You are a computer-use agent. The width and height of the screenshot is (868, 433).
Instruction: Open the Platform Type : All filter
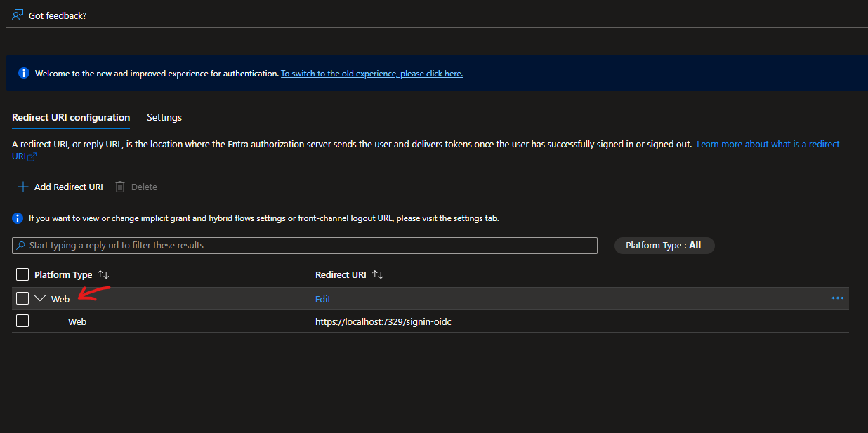coord(664,245)
